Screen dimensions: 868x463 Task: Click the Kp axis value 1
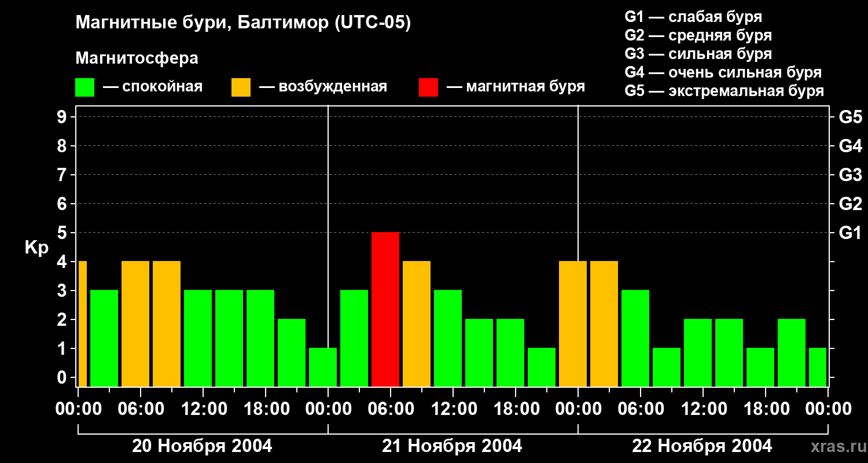(63, 349)
